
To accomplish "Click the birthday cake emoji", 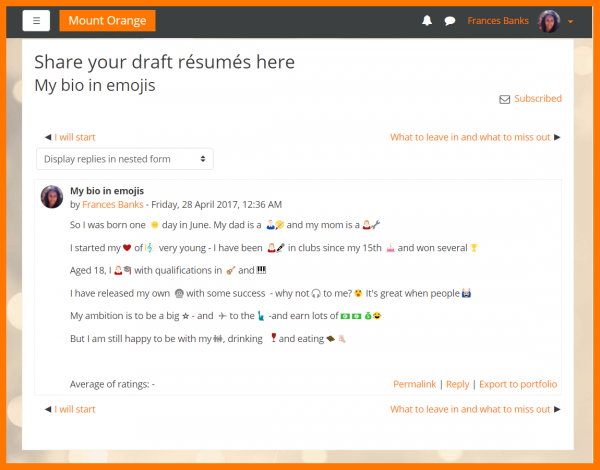I will point(390,248).
